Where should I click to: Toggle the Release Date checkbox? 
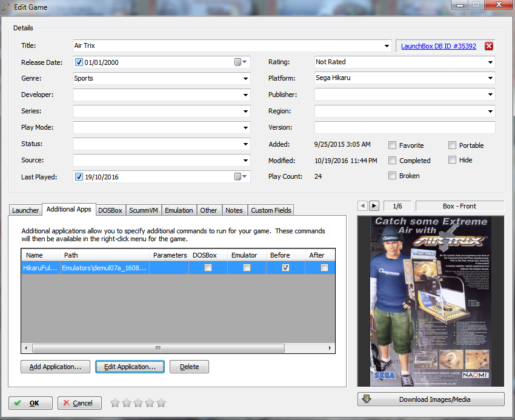(79, 62)
